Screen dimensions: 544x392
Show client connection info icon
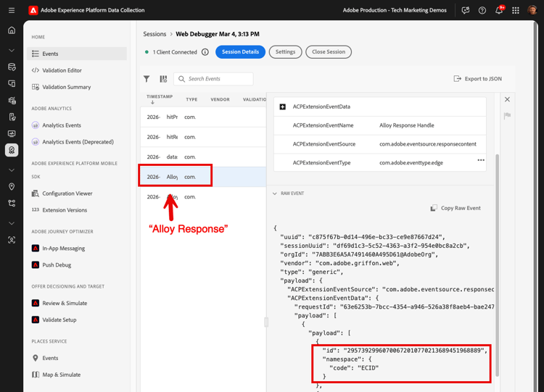[x=205, y=52]
